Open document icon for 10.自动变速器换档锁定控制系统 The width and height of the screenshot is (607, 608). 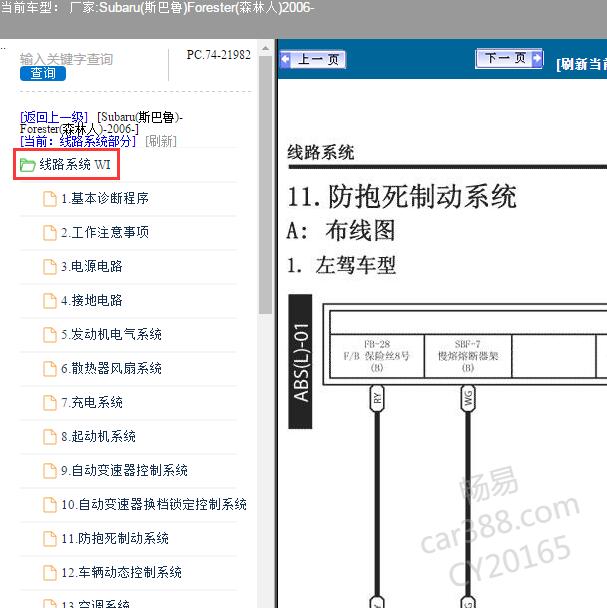50,506
